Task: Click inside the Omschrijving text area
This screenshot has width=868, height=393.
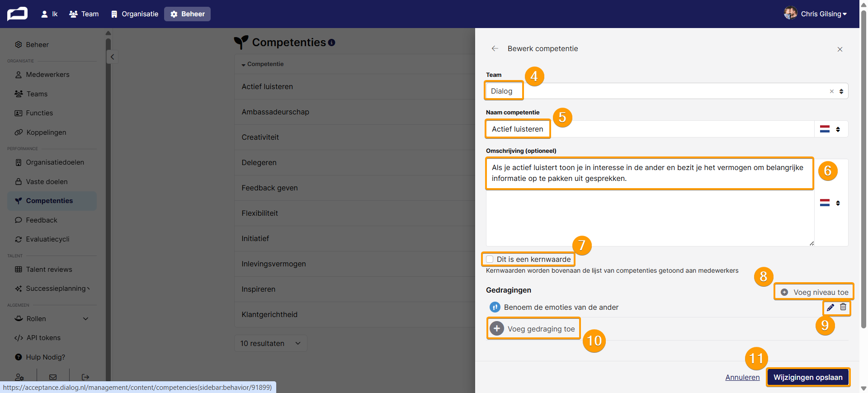Action: [650, 202]
